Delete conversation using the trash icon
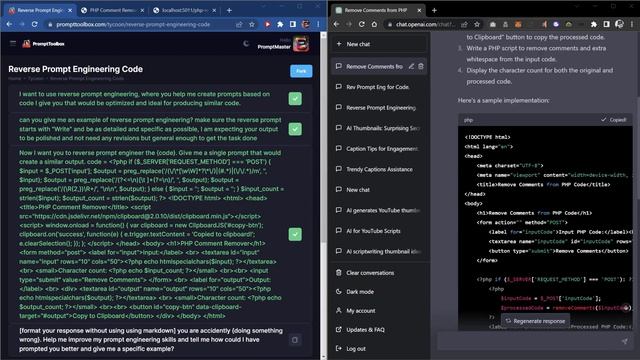640x360 pixels. 421,66
